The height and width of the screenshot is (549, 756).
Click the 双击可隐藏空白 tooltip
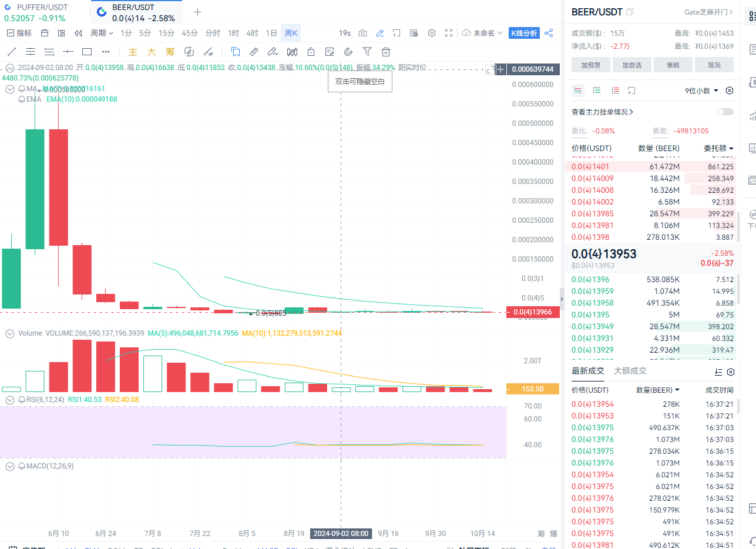359,82
